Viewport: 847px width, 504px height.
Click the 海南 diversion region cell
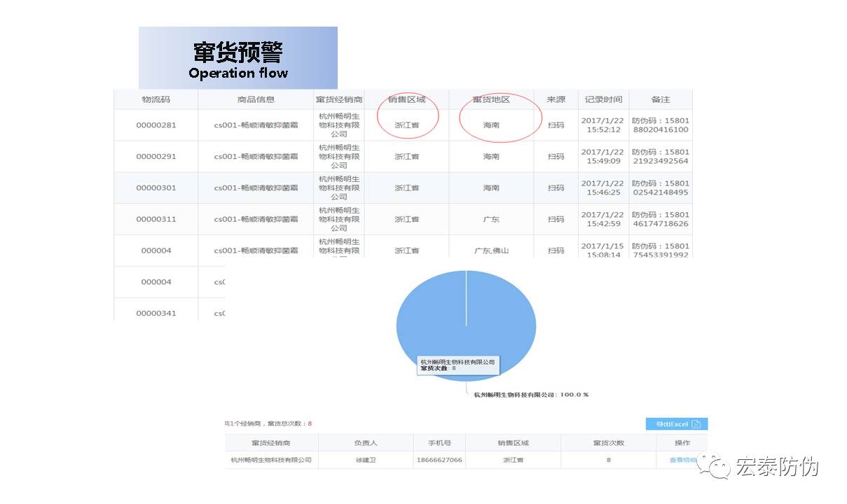pyautogui.click(x=492, y=125)
